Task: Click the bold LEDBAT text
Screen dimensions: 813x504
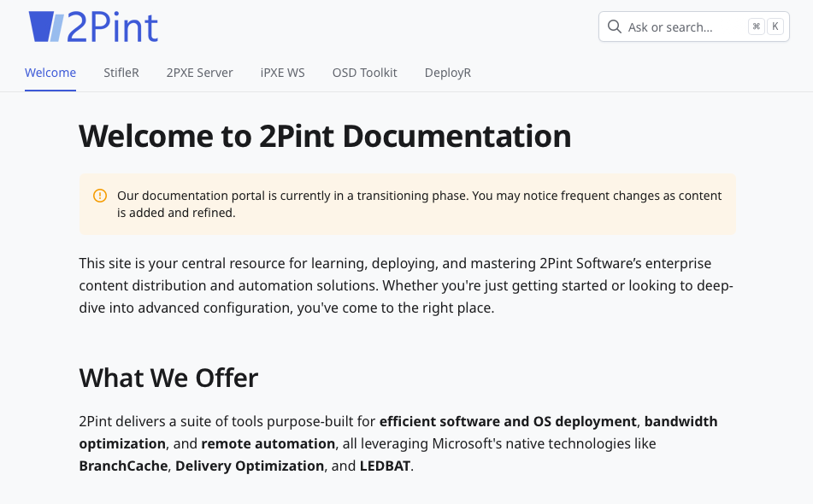Action: pyautogui.click(x=386, y=466)
